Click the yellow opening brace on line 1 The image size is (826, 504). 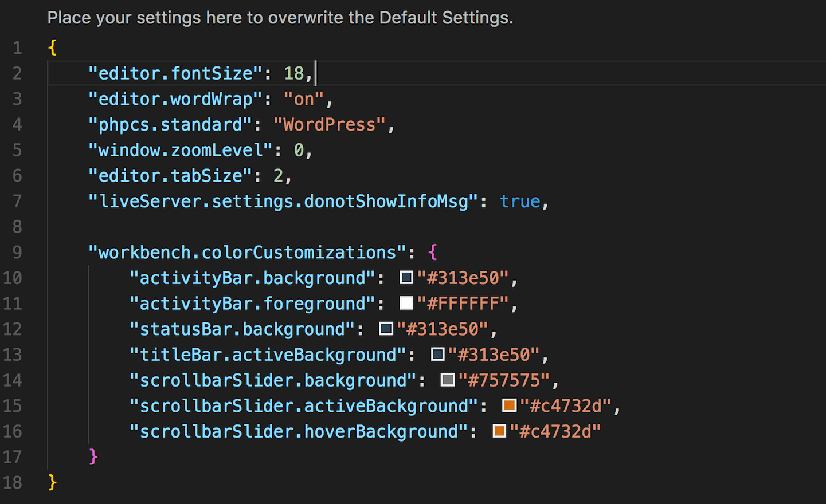[x=52, y=48]
